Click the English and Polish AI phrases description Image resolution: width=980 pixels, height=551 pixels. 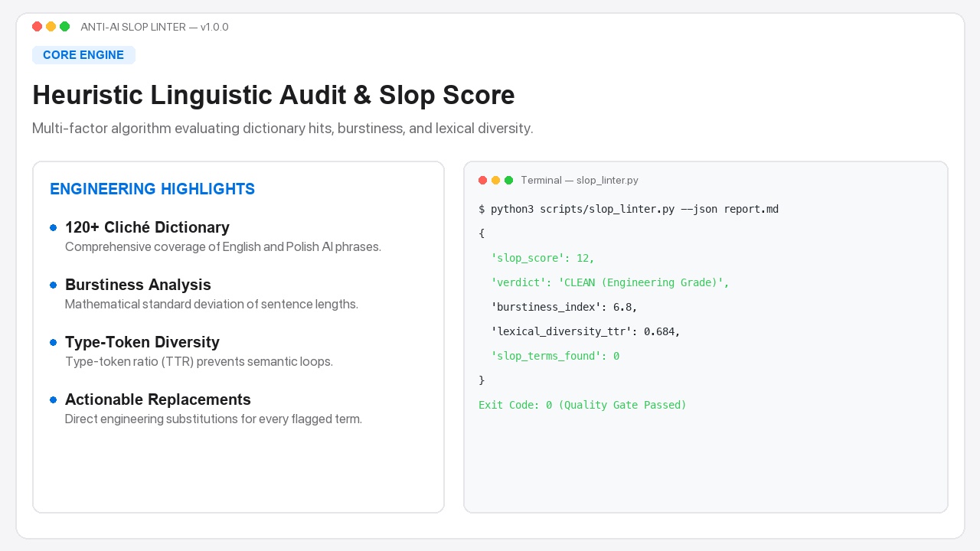223,247
